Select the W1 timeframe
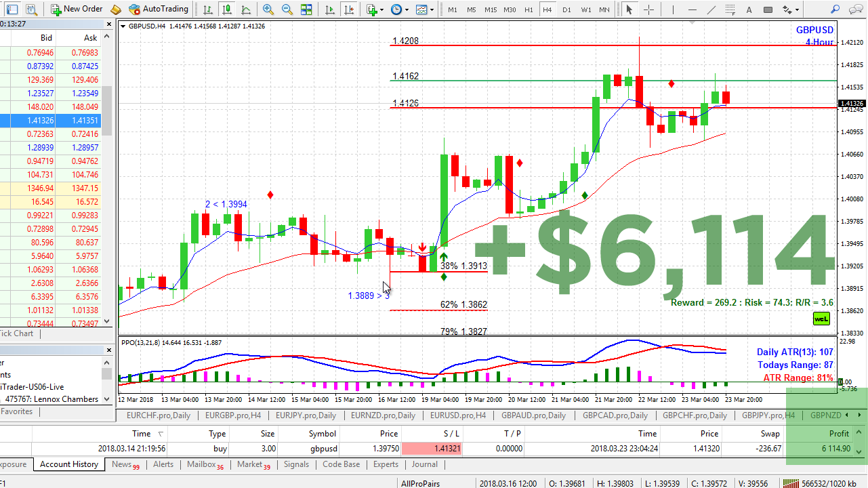The height and width of the screenshot is (488, 868). pos(585,9)
